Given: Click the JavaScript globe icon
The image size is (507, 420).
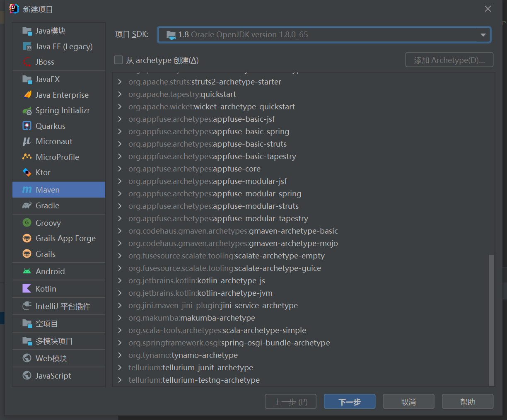Looking at the screenshot, I should click(27, 376).
